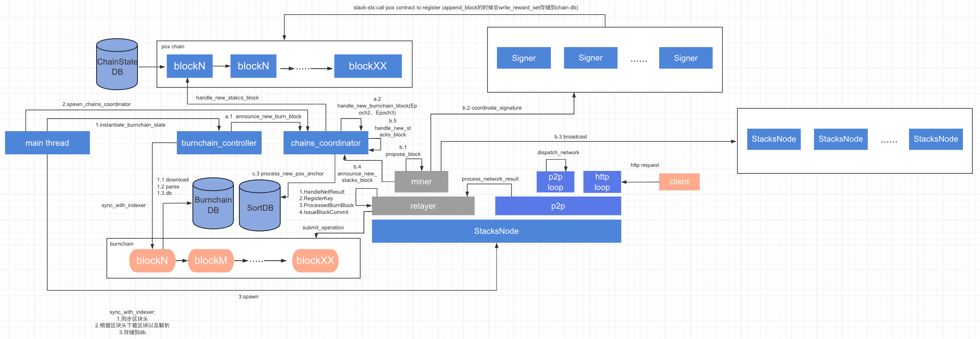
Task: Click the http loop box
Action: 602,182
